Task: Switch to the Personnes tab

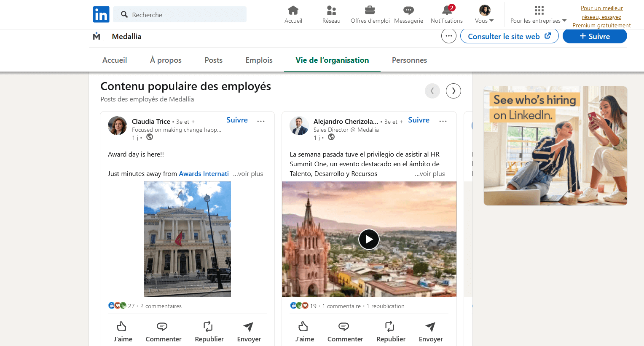Action: pyautogui.click(x=409, y=60)
